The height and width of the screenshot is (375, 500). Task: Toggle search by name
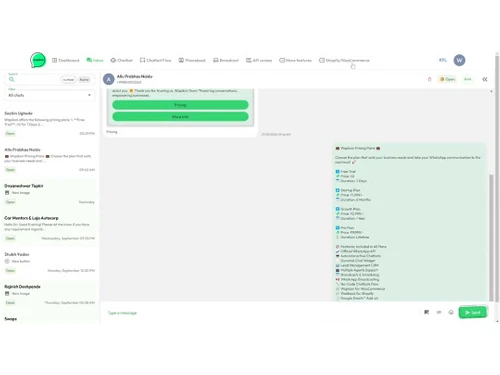pyautogui.click(x=84, y=80)
